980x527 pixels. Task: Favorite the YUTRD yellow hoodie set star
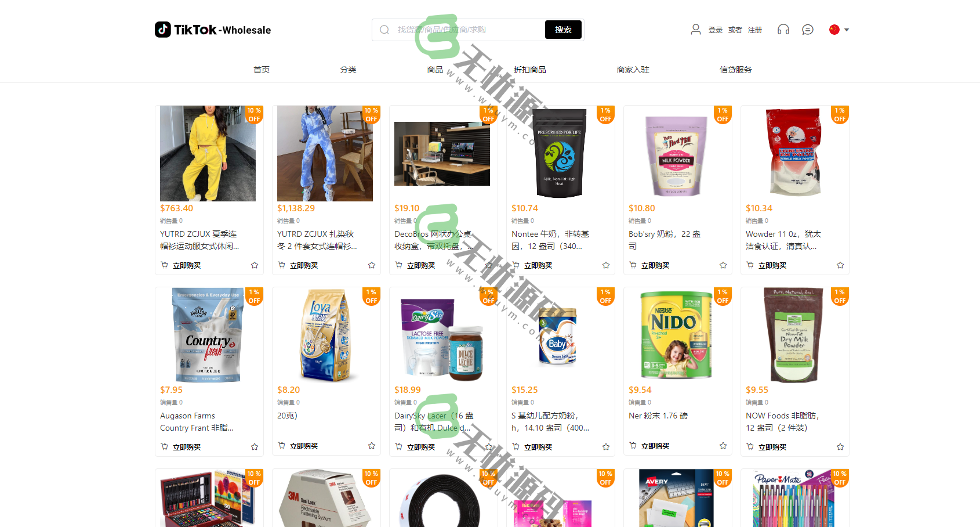pyautogui.click(x=255, y=265)
